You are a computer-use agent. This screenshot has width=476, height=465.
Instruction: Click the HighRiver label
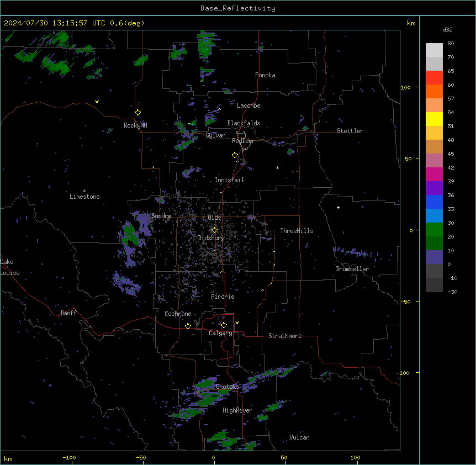(x=237, y=410)
